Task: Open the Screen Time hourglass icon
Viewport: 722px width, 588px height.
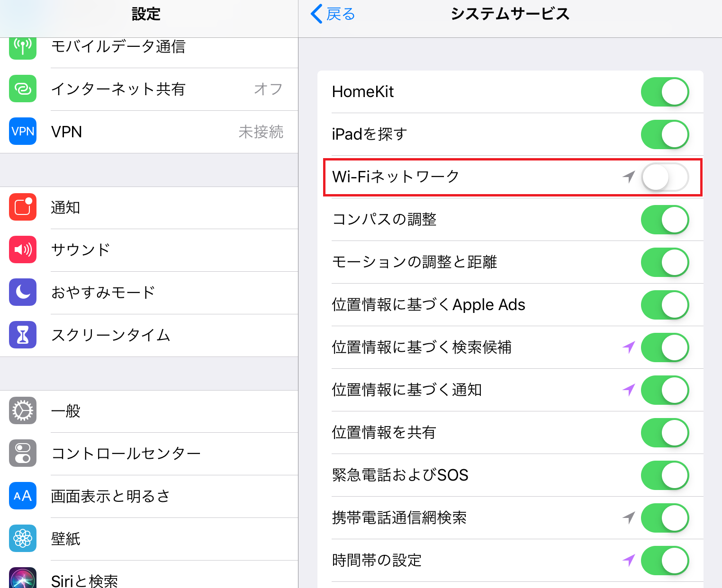Action: point(23,335)
